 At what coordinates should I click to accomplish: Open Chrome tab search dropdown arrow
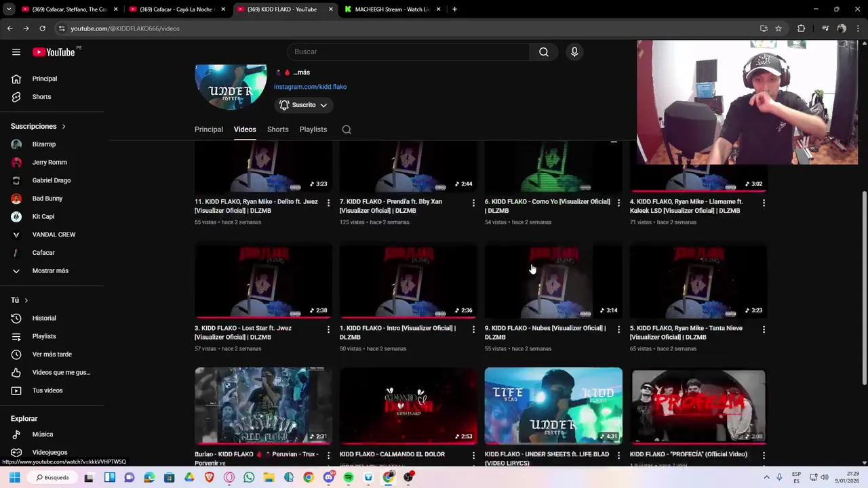[9, 9]
